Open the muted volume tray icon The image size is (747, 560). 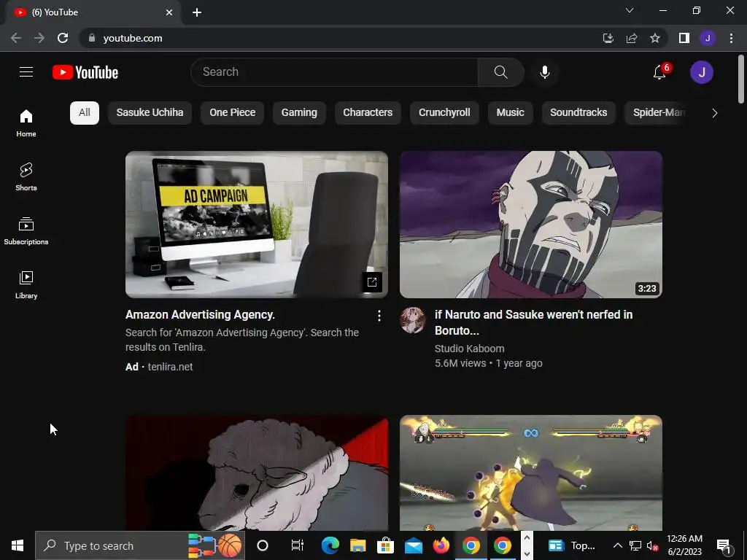[652, 545]
